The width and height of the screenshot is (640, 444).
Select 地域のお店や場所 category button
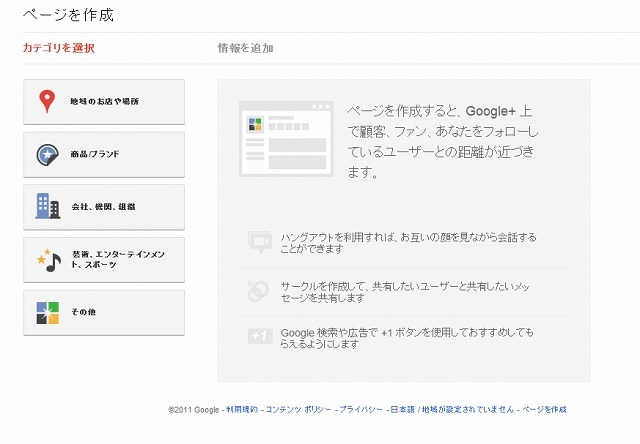pyautogui.click(x=104, y=102)
